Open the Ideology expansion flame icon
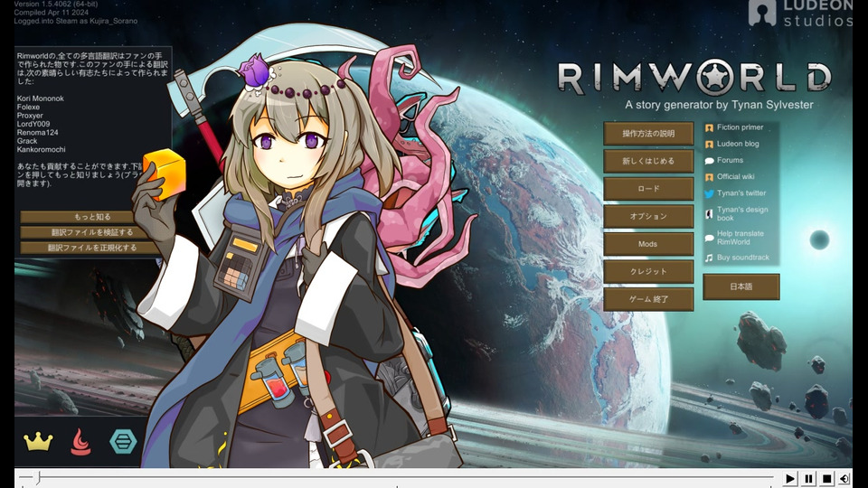868x488 pixels. point(80,442)
